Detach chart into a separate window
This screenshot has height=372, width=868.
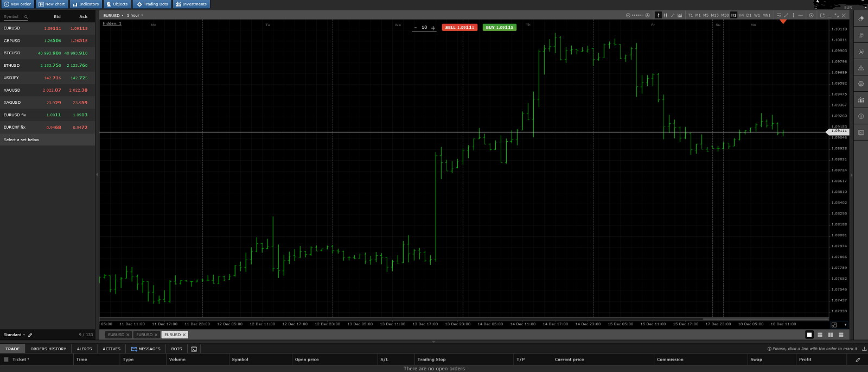click(x=822, y=15)
